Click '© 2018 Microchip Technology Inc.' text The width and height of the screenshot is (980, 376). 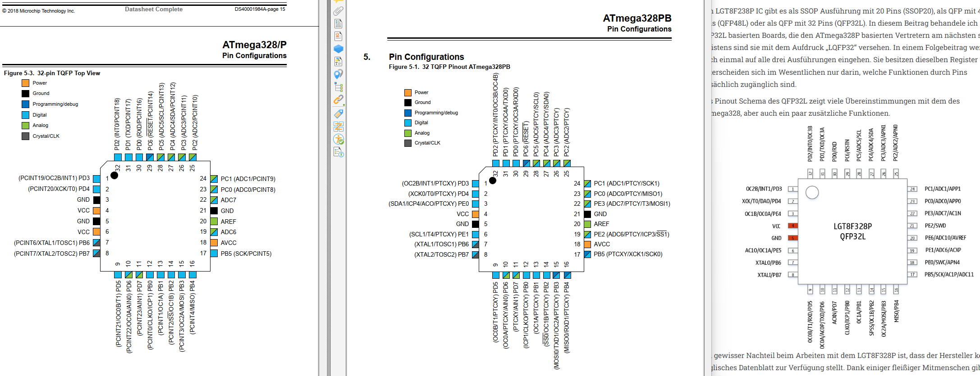tap(39, 11)
